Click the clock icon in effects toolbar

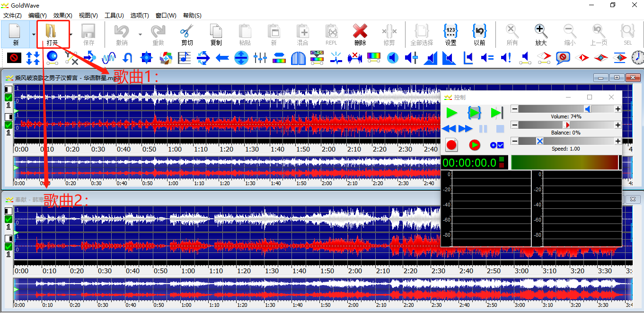point(637,58)
